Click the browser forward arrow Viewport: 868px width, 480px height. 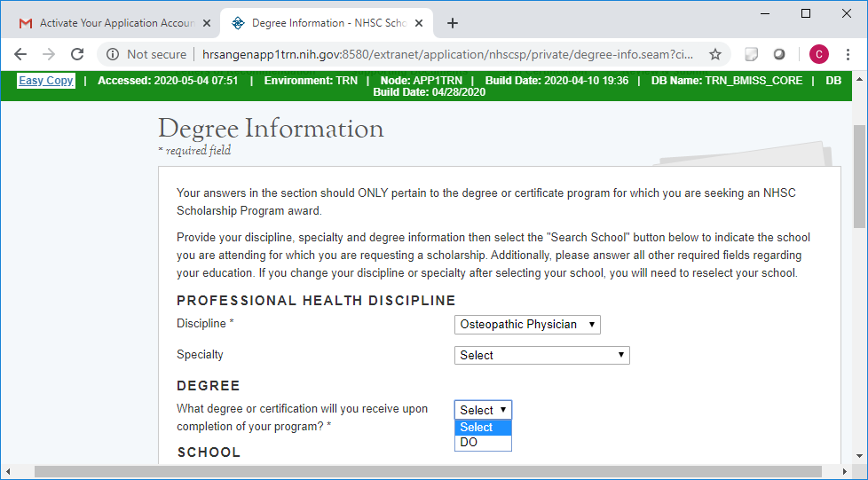(x=49, y=54)
